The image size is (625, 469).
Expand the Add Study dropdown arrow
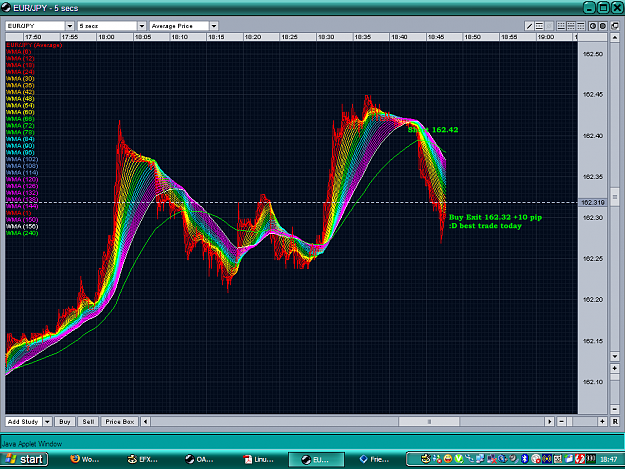point(47,422)
